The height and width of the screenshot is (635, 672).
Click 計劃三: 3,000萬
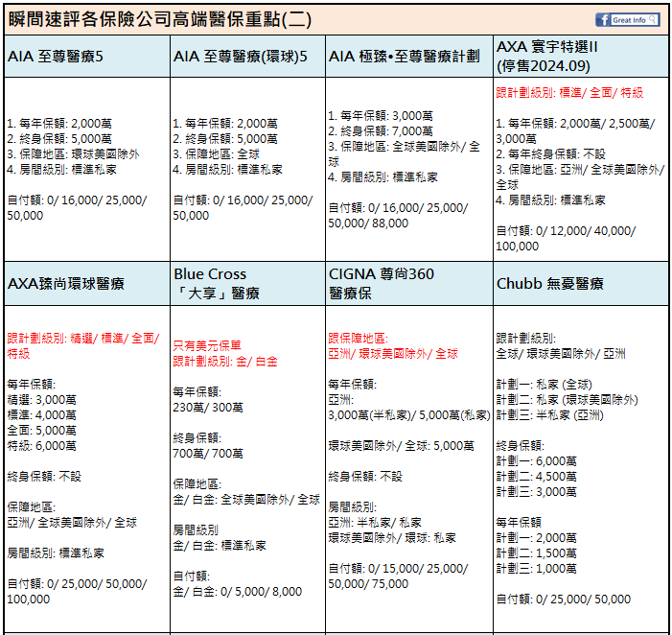[x=537, y=492]
